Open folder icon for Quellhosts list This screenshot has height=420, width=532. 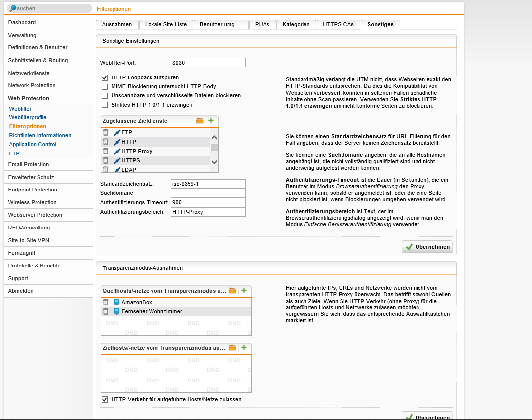(x=233, y=291)
